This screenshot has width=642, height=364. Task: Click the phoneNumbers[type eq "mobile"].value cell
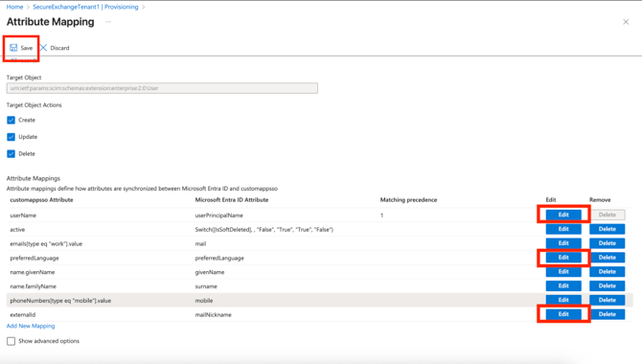pos(60,301)
